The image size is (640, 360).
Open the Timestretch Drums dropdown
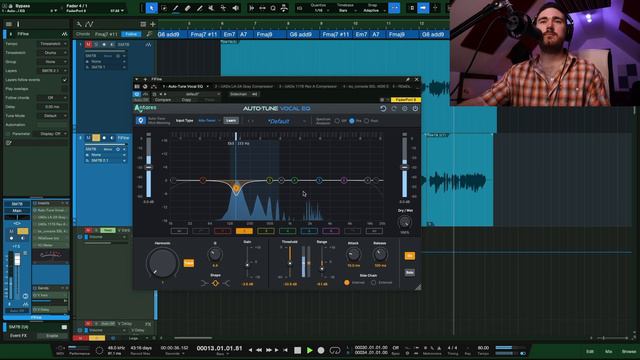pos(53,53)
